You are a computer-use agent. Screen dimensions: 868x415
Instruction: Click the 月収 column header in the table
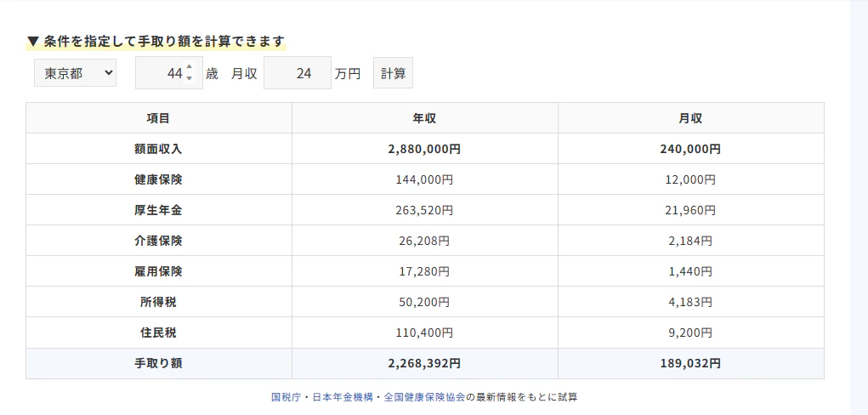point(690,118)
